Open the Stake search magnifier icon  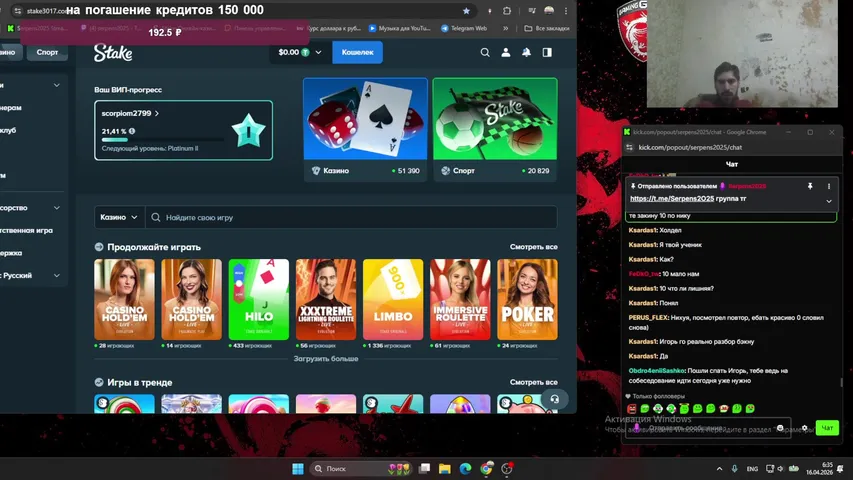pyautogui.click(x=485, y=52)
